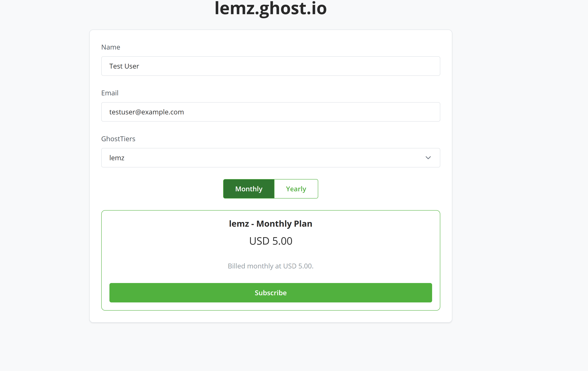Viewport: 588px width, 371px height.
Task: Select the Email field with testuser@example.com
Action: pos(270,112)
